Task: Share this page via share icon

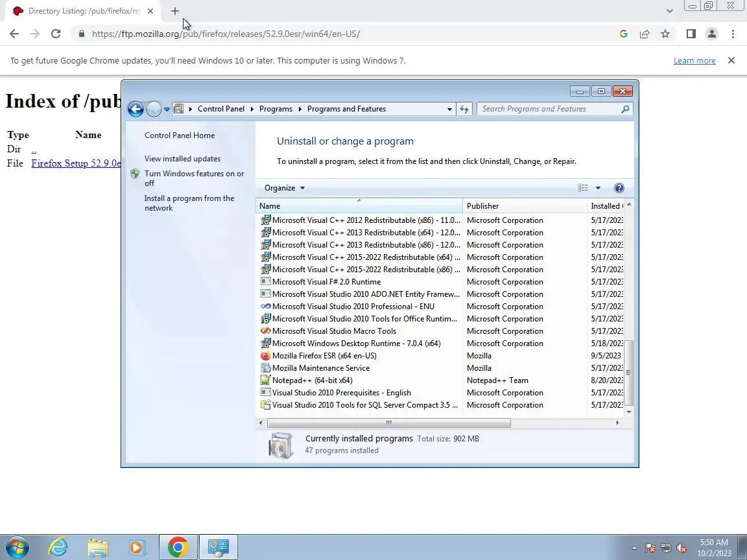Action: [645, 34]
